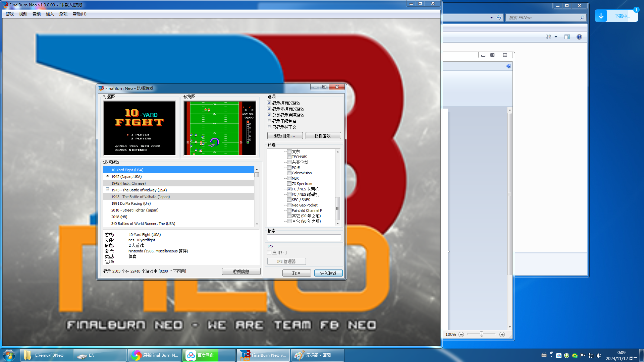Screen dimensions: 644x362
Task: Click change view icon in Explorer toolbar
Action: [x=548, y=37]
